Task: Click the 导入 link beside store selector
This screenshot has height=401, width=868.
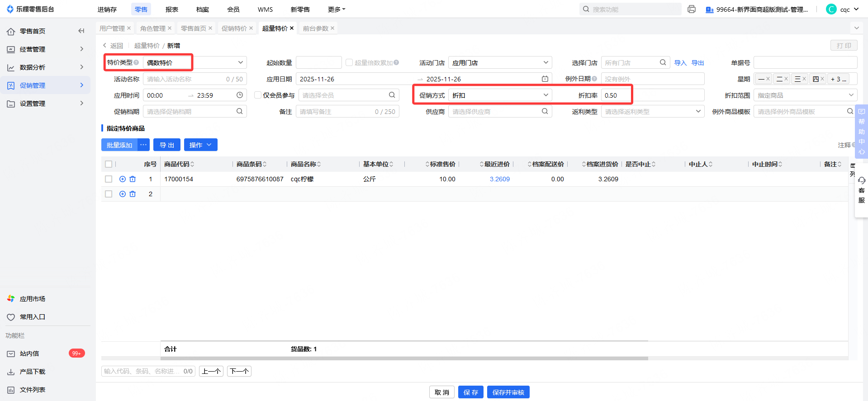Action: [x=680, y=63]
